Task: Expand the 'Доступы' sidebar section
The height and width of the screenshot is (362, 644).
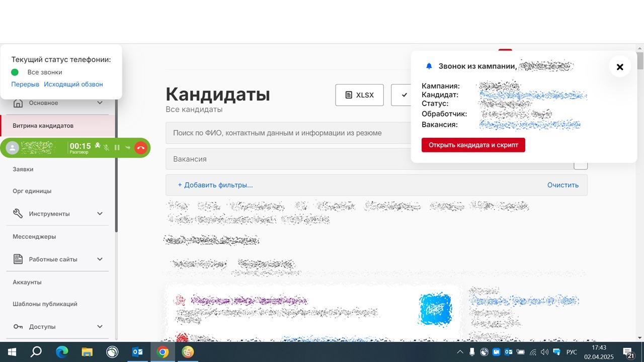Action: point(100,327)
